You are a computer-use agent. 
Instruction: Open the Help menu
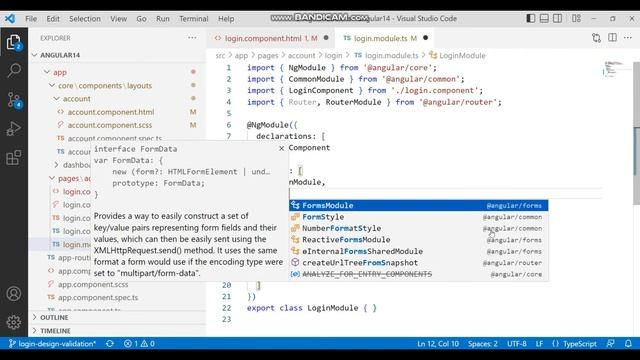[226, 19]
